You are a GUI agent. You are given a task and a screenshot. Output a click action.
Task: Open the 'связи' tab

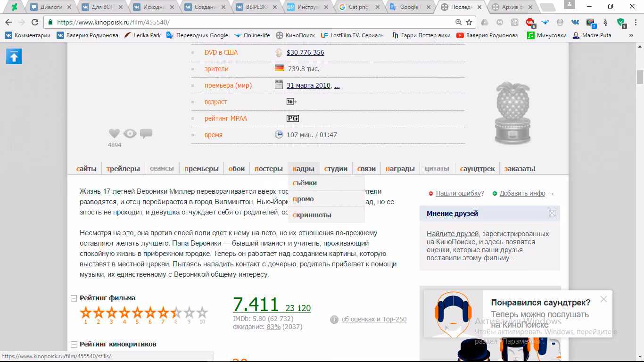(366, 169)
